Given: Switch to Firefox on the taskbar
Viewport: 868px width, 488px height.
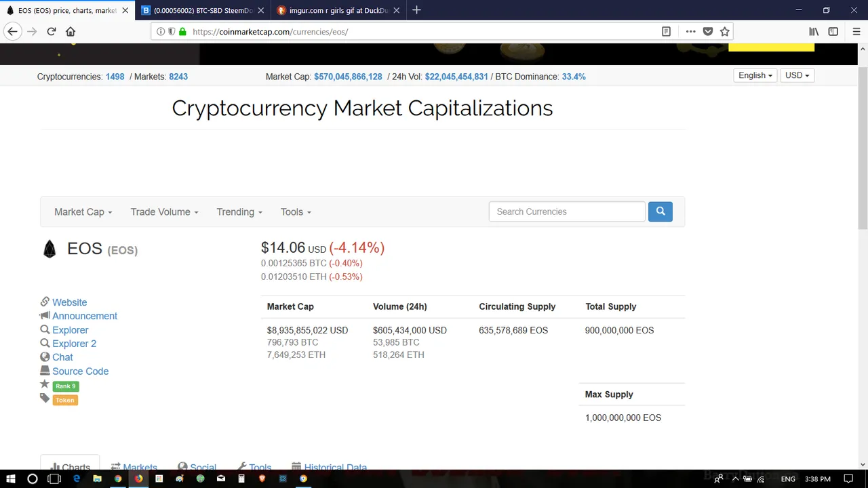Looking at the screenshot, I should [x=138, y=479].
